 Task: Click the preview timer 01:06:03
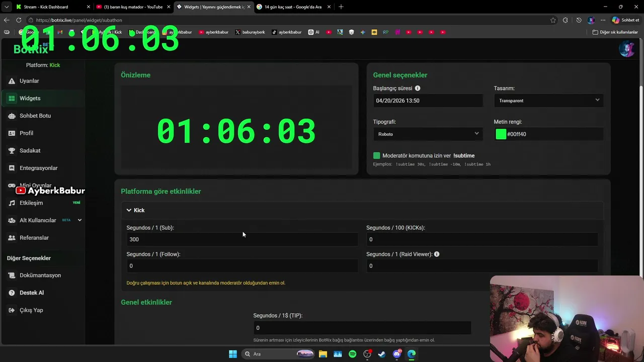coord(236,132)
